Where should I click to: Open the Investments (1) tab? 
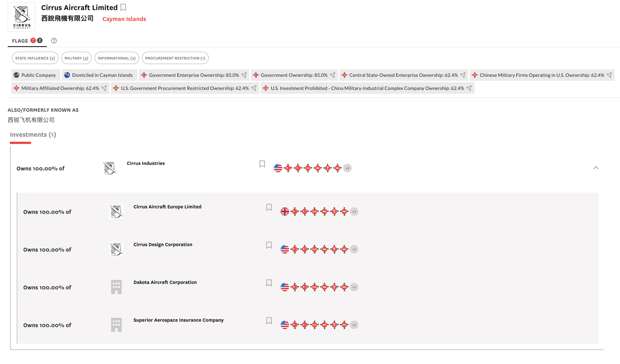click(33, 135)
